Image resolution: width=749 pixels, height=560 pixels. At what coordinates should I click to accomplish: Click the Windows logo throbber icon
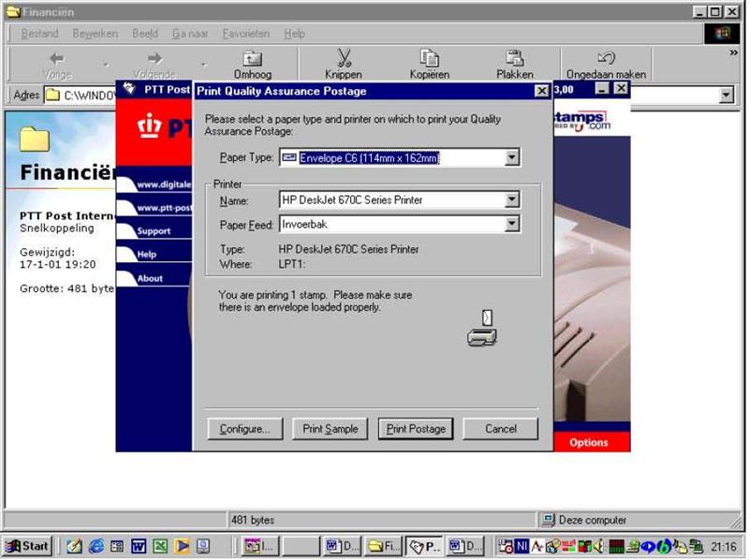[x=722, y=33]
